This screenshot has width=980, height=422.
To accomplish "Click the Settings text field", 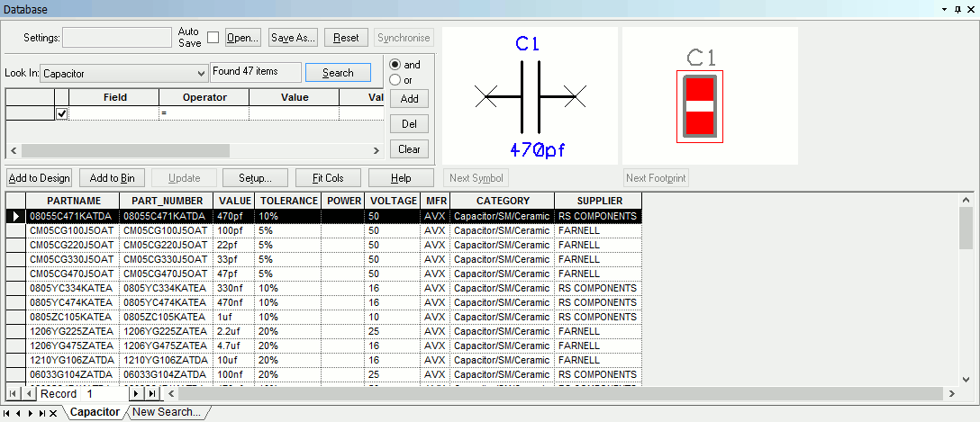I will 116,38.
